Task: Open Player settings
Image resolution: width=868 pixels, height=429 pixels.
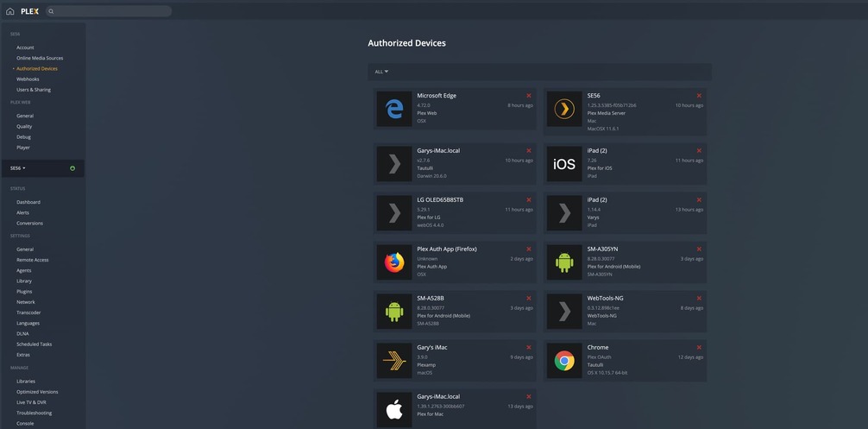Action: (23, 148)
